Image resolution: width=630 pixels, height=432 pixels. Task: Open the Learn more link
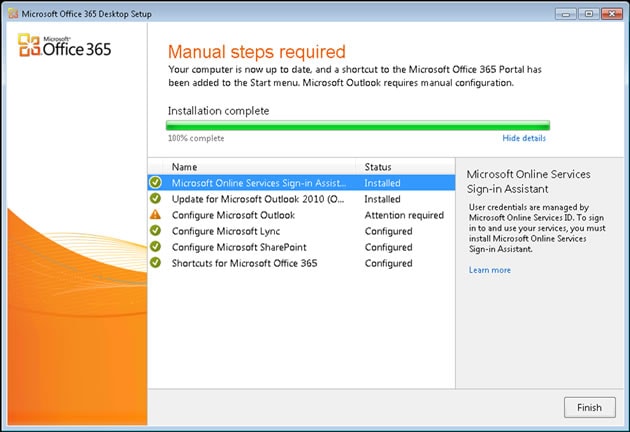[x=489, y=270]
